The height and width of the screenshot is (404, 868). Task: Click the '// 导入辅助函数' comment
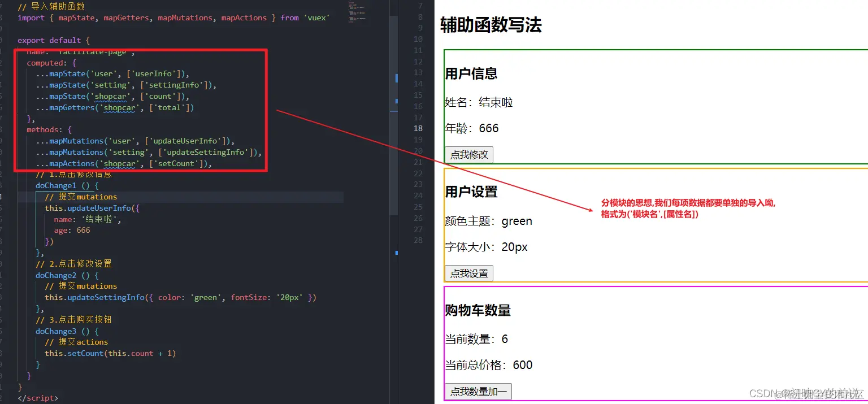[51, 7]
